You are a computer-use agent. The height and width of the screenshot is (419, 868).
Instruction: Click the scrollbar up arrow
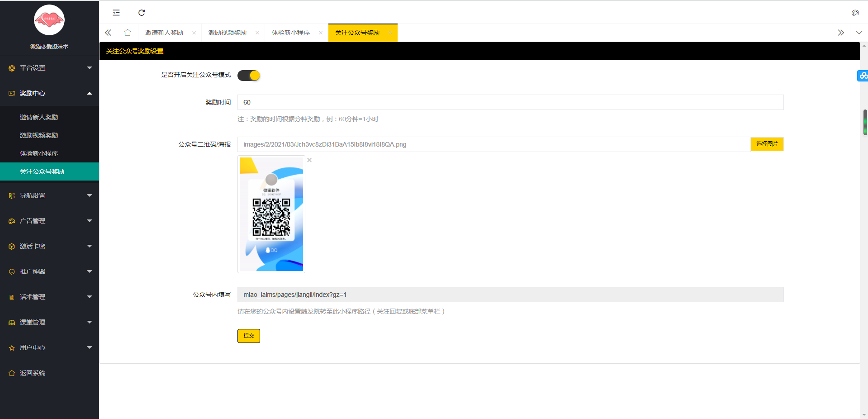click(x=864, y=46)
